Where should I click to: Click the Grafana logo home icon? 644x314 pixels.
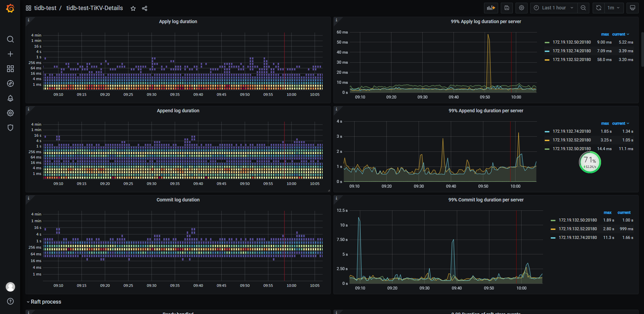coord(10,8)
